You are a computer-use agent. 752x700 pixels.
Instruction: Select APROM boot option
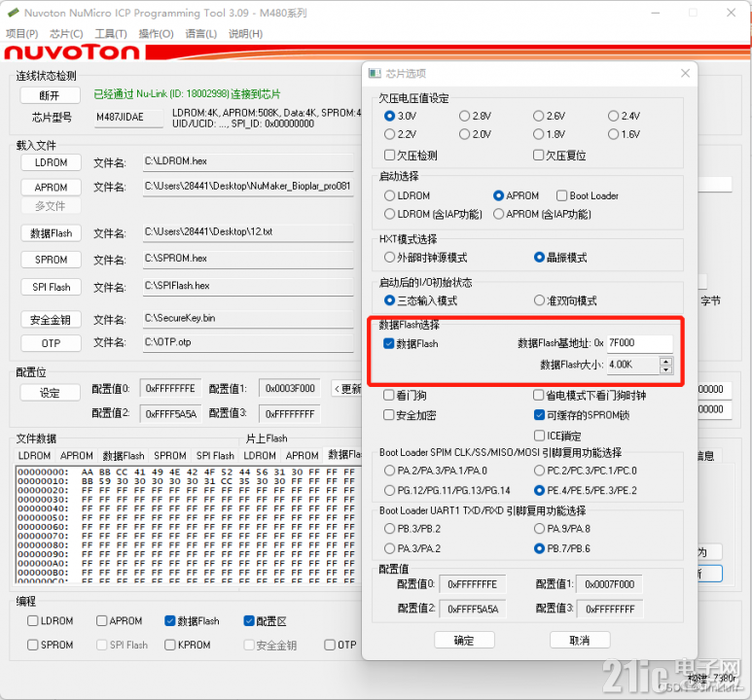click(x=516, y=195)
